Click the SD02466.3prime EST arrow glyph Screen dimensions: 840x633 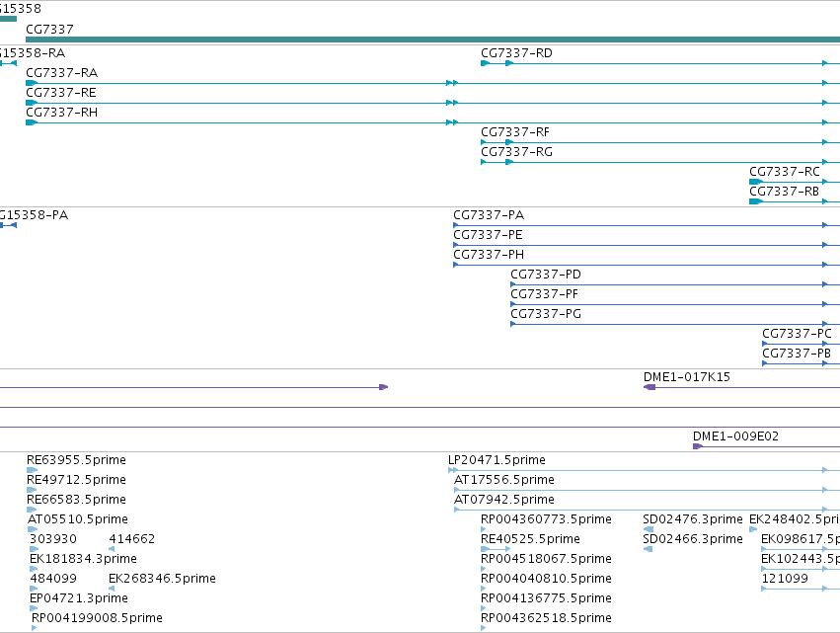pos(648,549)
